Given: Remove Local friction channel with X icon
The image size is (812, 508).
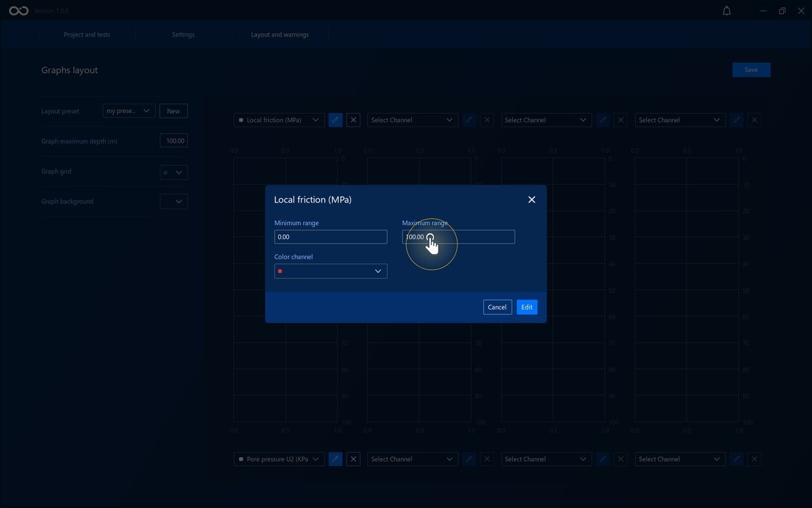Looking at the screenshot, I should [353, 120].
